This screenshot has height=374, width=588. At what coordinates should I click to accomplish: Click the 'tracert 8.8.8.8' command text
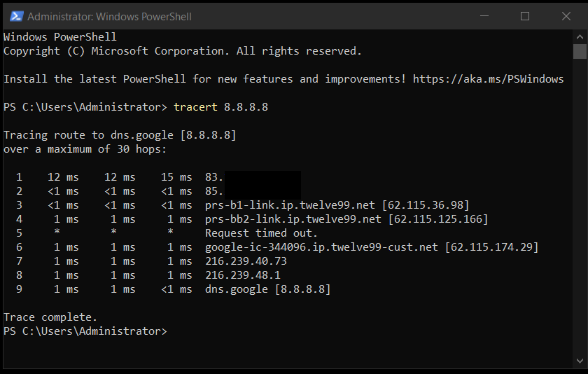[x=221, y=107]
